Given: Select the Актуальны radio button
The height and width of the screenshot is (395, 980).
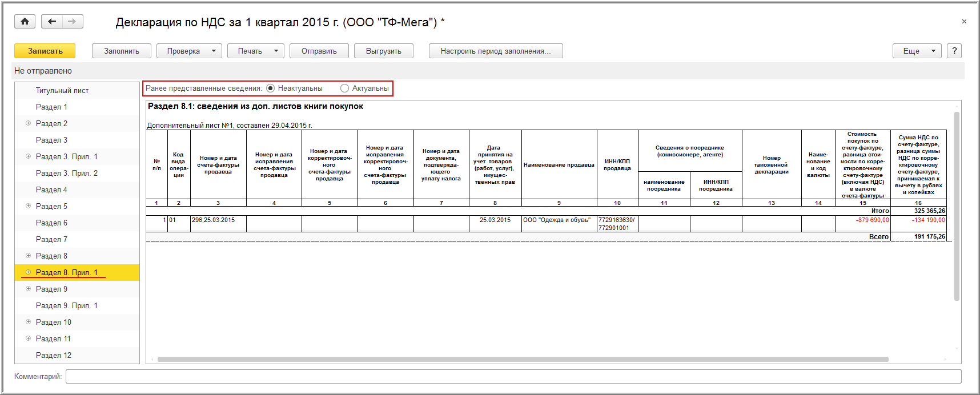Looking at the screenshot, I should tap(344, 88).
